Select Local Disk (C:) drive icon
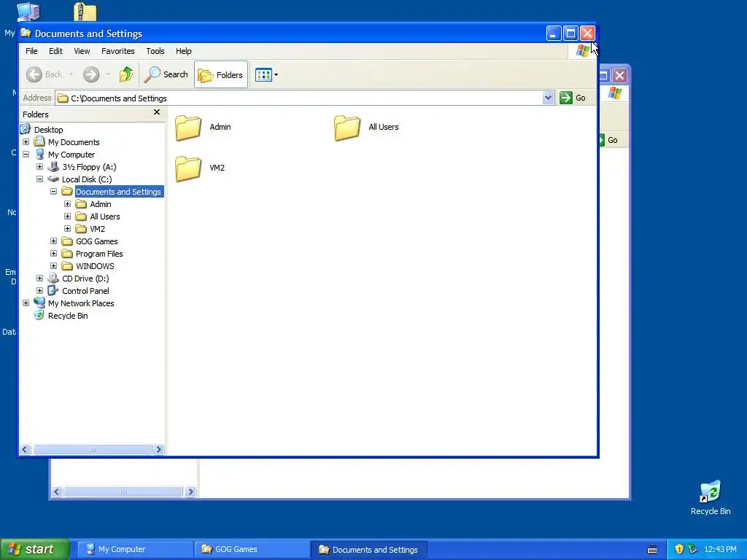Image resolution: width=747 pixels, height=560 pixels. click(x=53, y=179)
